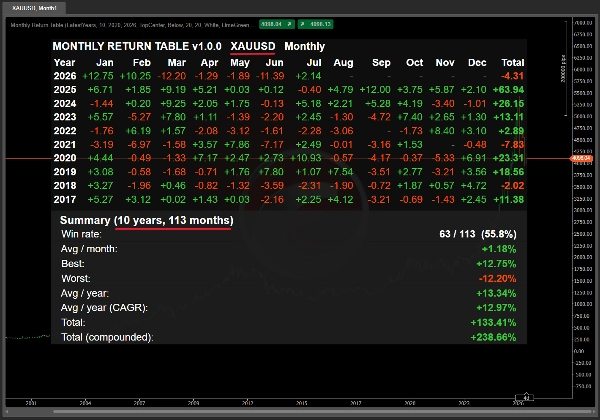600x420 pixels.
Task: Click the CAGR value '+12.97%'
Action: (x=496, y=308)
